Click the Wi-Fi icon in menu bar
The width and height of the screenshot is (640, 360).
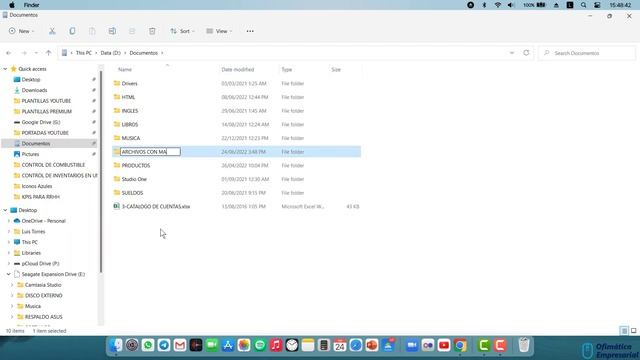pos(498,5)
